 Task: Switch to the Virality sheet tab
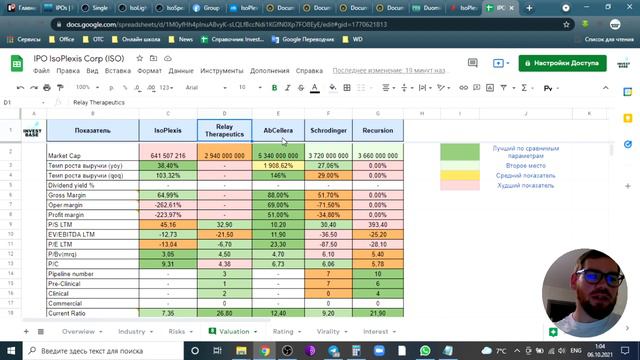point(328,331)
